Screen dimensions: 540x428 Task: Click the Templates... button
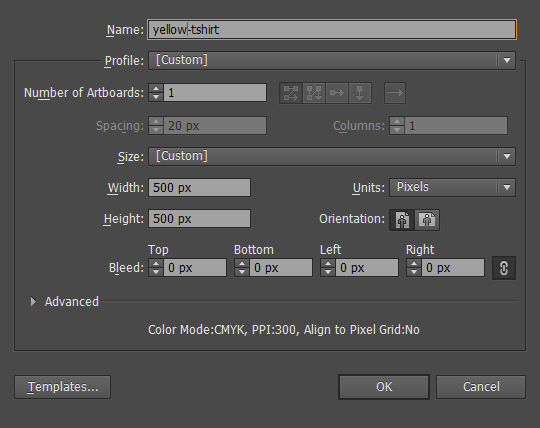(x=62, y=387)
